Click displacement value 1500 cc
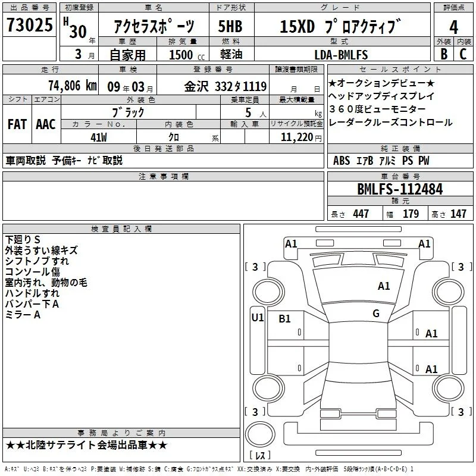This screenshot has height=476, width=476. tap(187, 55)
